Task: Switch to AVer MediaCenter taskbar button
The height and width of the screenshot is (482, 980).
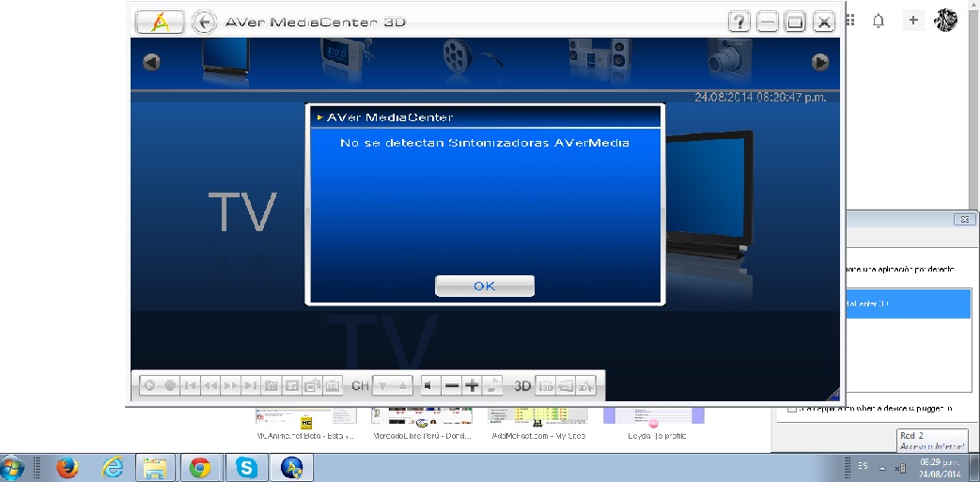Action: tap(291, 468)
